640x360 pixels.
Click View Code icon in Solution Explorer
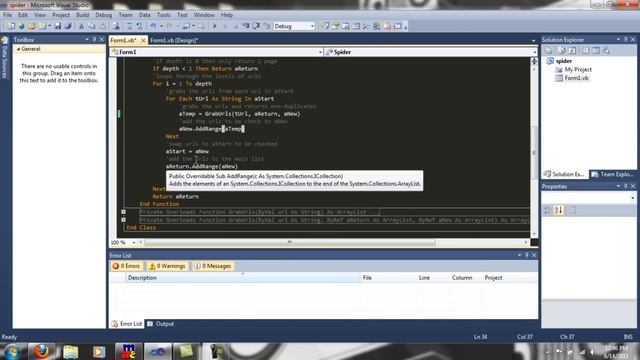[586, 51]
